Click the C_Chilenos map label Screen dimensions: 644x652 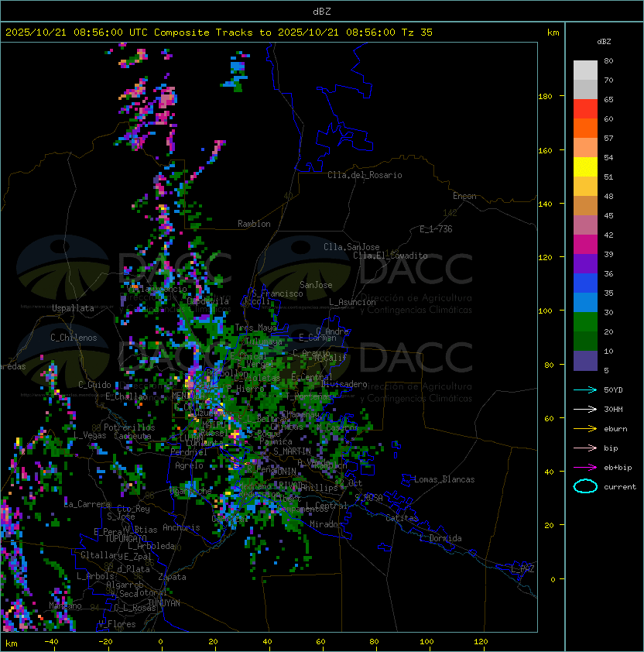[74, 338]
